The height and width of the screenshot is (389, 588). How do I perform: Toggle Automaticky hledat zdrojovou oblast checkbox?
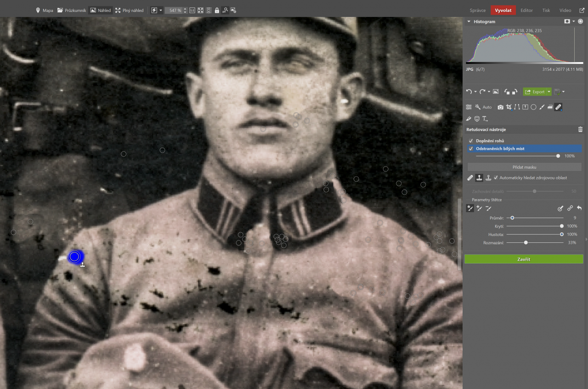(496, 177)
